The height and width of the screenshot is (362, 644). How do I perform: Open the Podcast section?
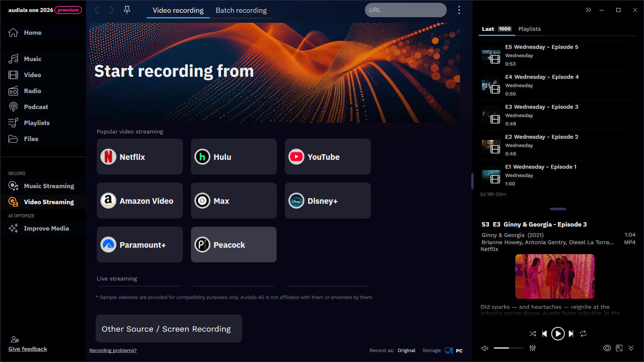click(36, 107)
